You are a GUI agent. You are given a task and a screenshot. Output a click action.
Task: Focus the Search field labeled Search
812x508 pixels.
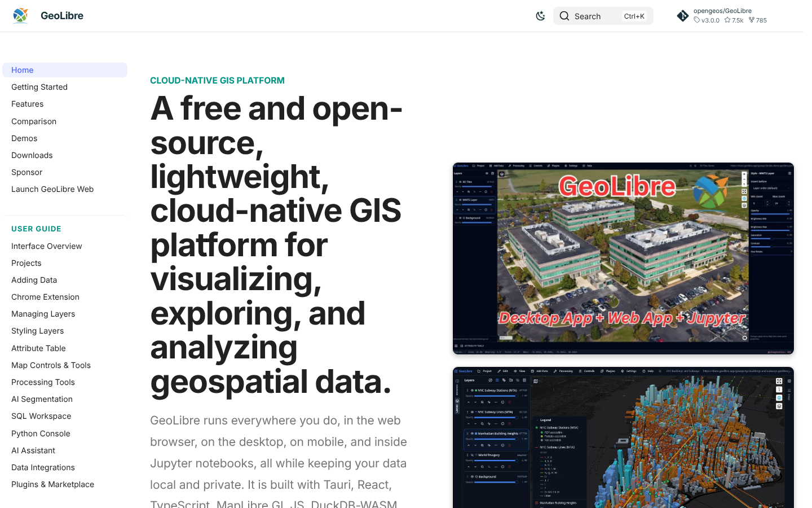tap(603, 16)
